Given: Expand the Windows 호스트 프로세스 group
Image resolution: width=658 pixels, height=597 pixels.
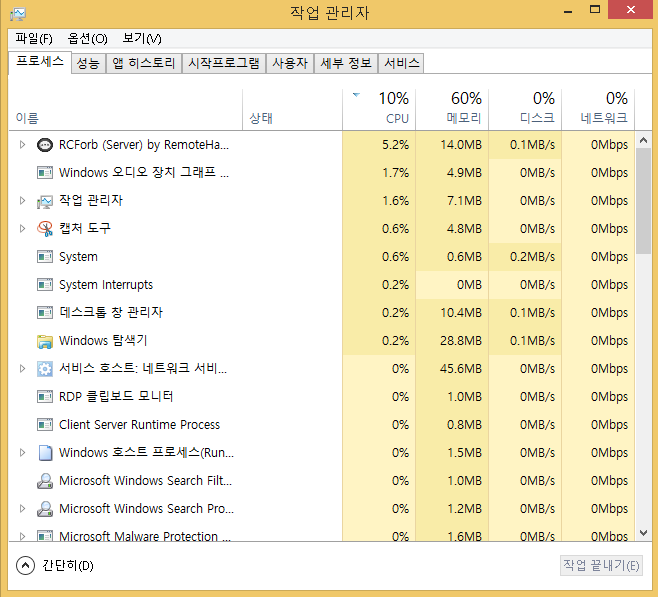Looking at the screenshot, I should [x=23, y=453].
